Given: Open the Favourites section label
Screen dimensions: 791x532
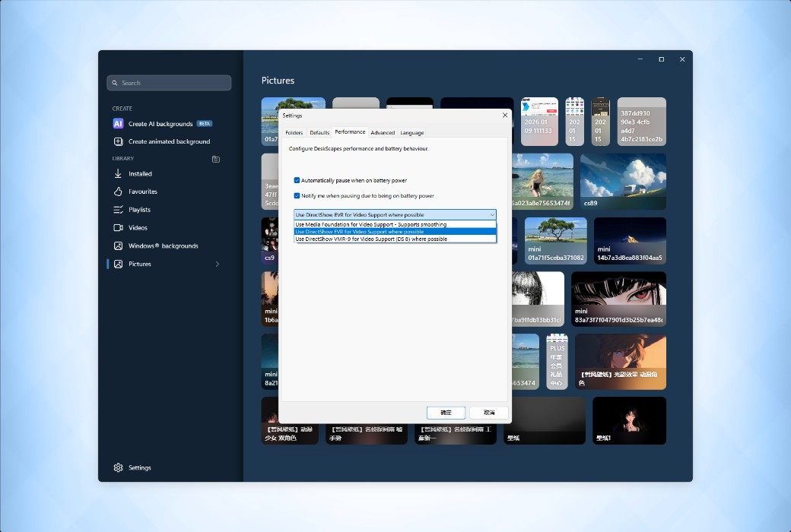Looking at the screenshot, I should click(143, 192).
